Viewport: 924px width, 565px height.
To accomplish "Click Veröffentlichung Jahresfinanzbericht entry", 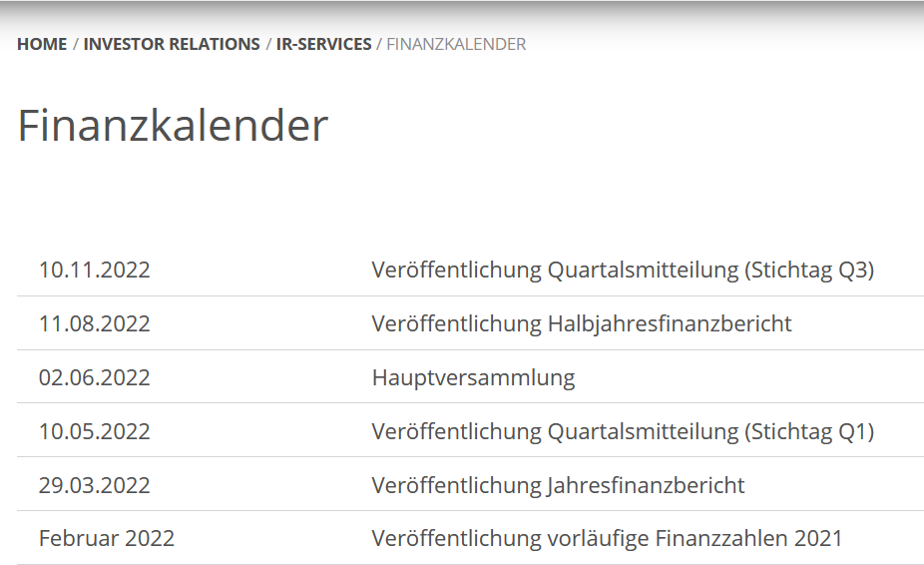I will (x=558, y=485).
